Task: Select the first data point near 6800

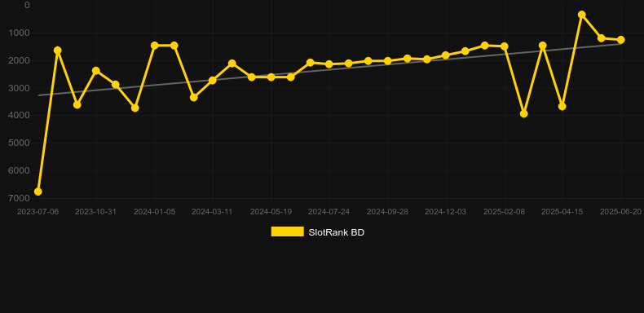Action: 37,192
